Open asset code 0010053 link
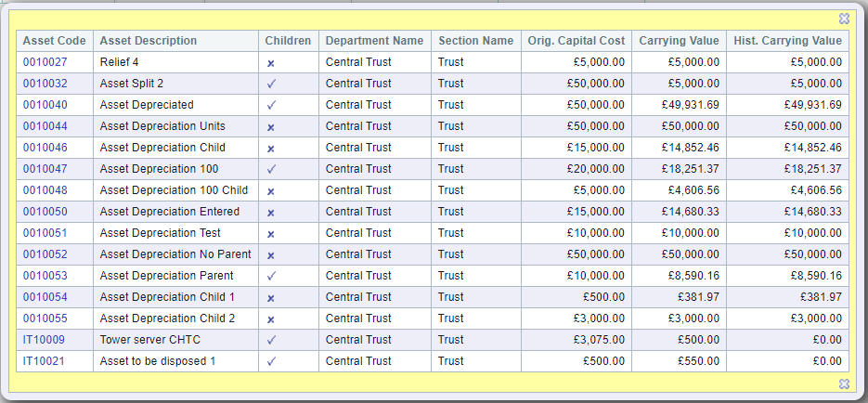Image resolution: width=868 pixels, height=403 pixels. point(45,276)
